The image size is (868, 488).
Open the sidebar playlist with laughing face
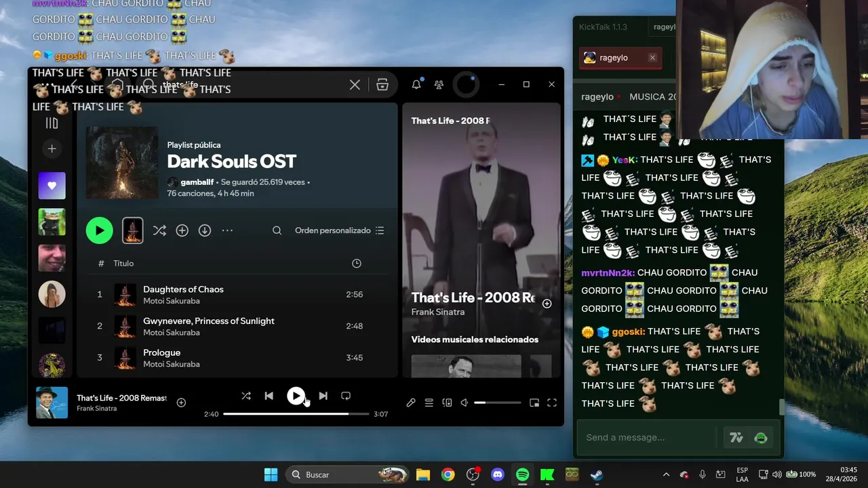coord(52,258)
